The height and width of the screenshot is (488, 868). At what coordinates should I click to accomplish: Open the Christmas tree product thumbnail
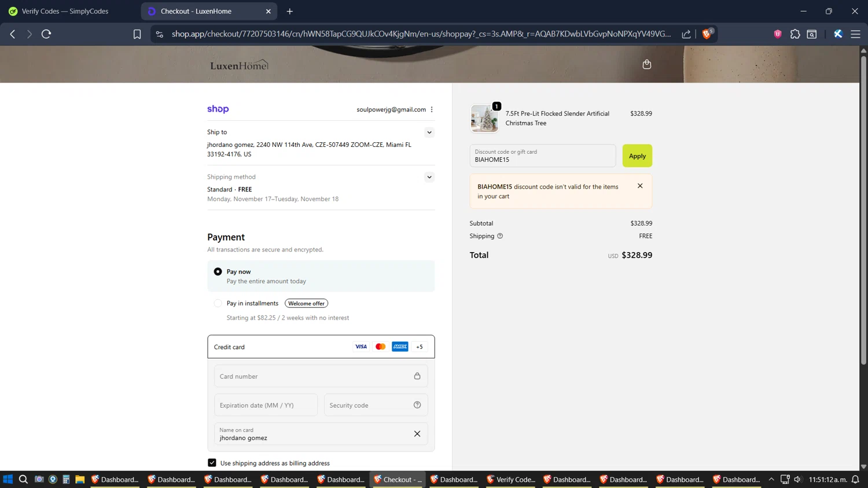pos(484,119)
